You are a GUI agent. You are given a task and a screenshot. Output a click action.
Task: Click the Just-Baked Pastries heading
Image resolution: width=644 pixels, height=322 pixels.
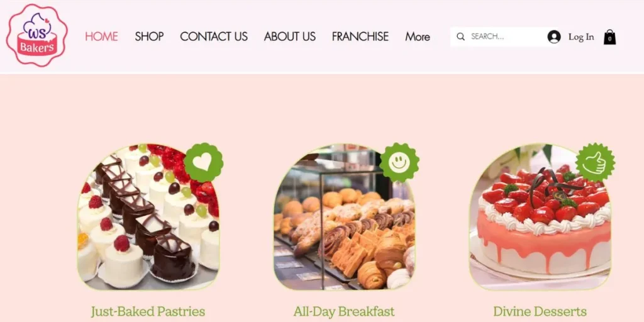point(148,311)
